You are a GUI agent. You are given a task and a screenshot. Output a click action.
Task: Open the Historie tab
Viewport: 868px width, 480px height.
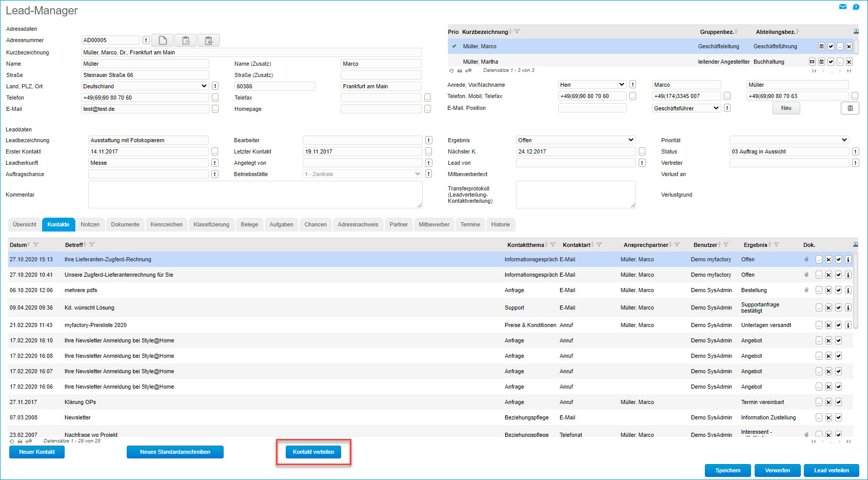point(500,225)
